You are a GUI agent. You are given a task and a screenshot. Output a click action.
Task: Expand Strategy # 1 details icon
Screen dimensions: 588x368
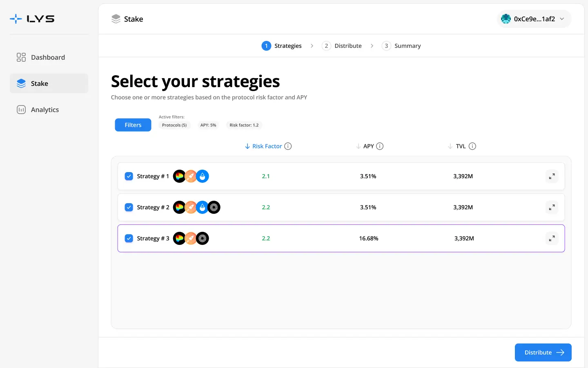point(552,176)
